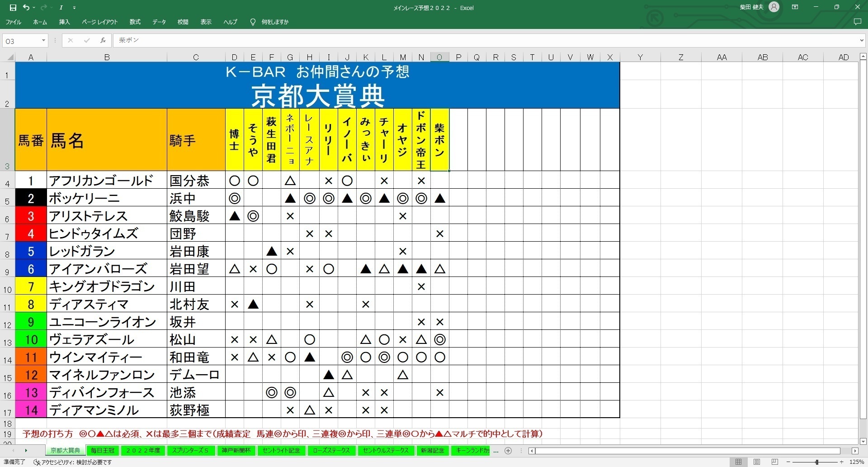Switch to Page Break Preview icon

click(x=775, y=462)
